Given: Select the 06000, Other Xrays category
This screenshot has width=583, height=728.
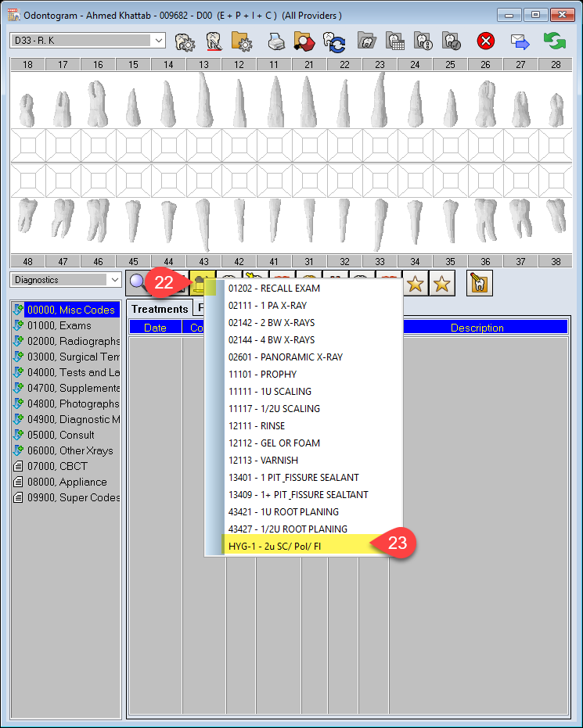Looking at the screenshot, I should pyautogui.click(x=70, y=450).
